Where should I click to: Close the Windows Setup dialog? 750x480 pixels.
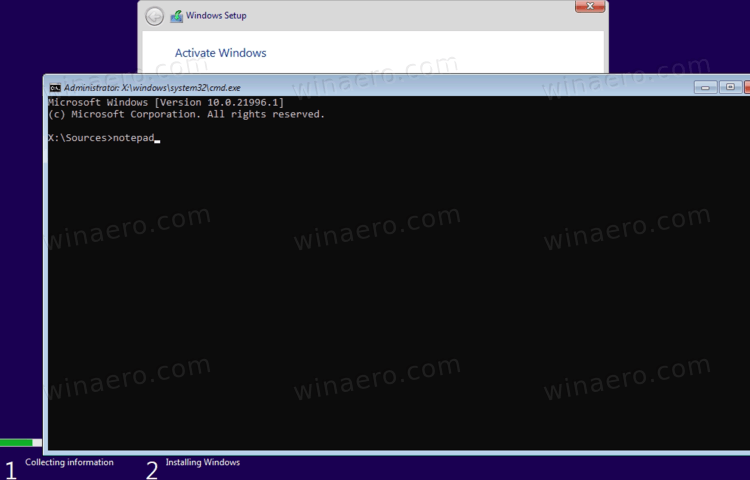(590, 6)
